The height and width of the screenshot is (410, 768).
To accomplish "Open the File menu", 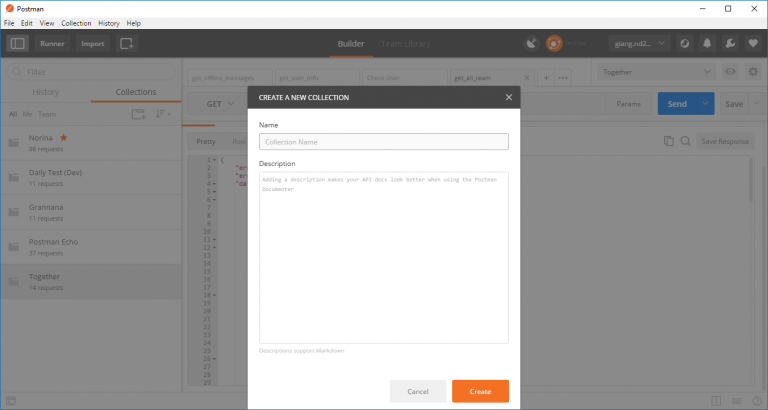I will (9, 23).
